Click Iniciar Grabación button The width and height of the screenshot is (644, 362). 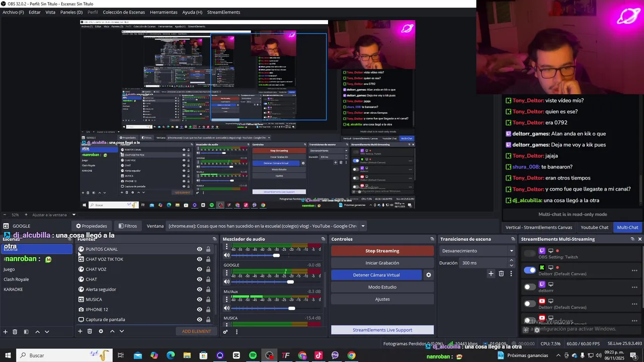pyautogui.click(x=382, y=263)
